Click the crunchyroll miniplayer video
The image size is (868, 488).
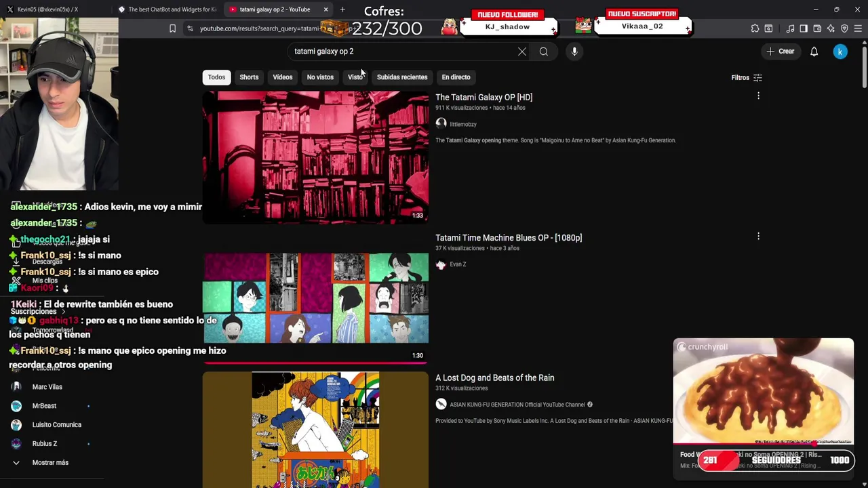point(763,391)
